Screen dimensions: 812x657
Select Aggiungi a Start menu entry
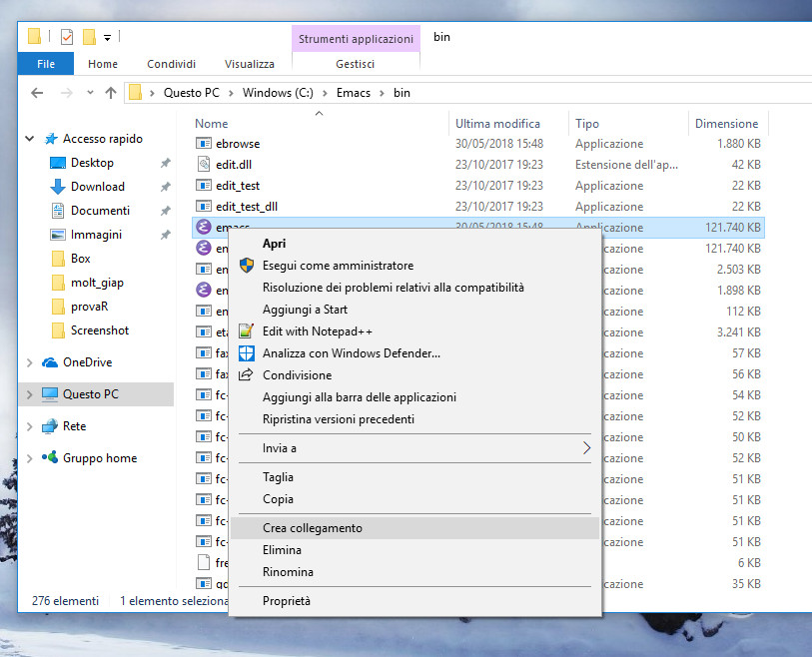pos(414,310)
